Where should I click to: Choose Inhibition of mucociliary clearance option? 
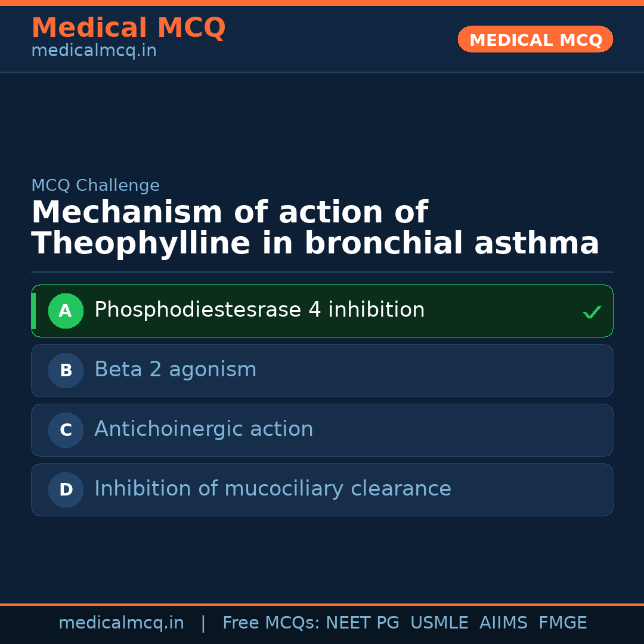pos(273,489)
